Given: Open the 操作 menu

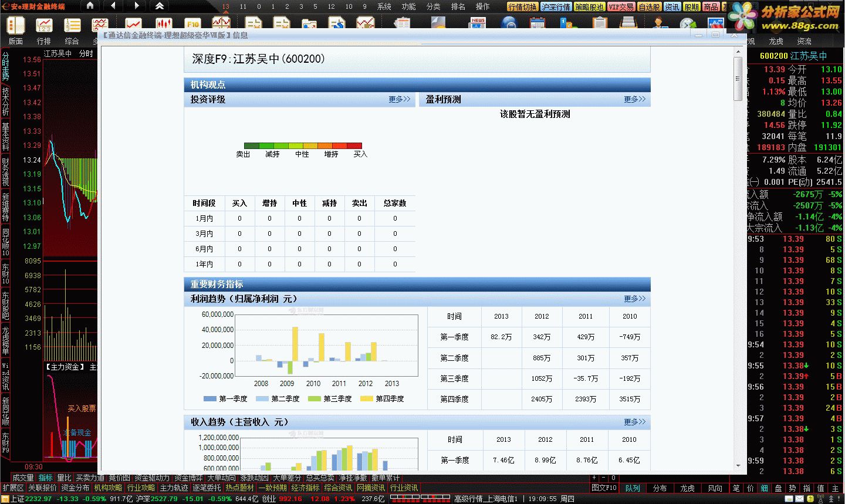Looking at the screenshot, I should [483, 6].
